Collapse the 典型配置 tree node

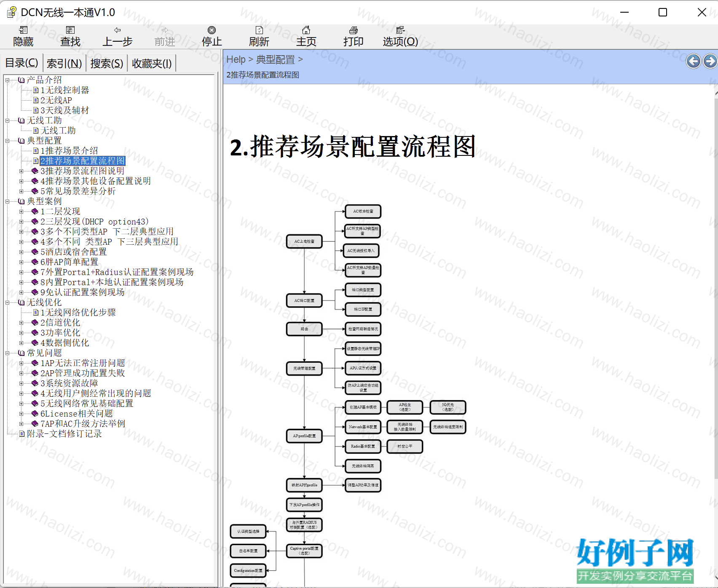pyautogui.click(x=7, y=141)
